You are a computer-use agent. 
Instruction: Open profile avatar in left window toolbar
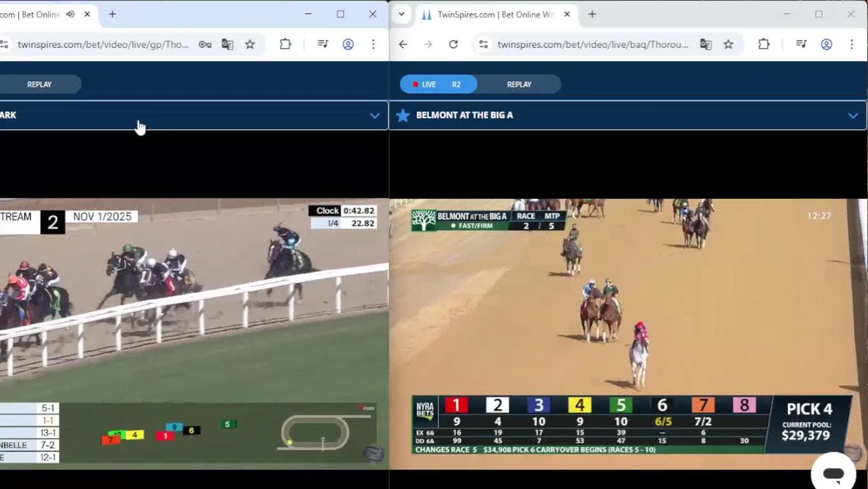coord(348,45)
